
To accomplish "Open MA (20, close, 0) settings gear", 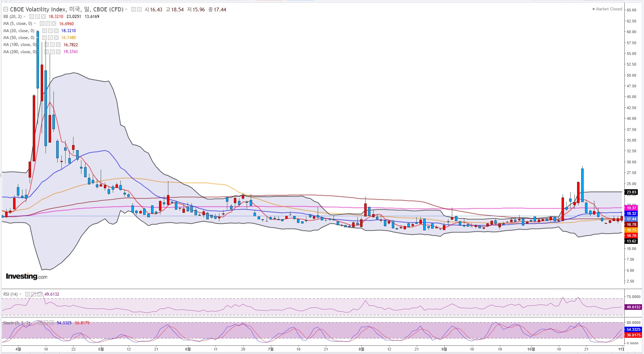I will (50, 31).
